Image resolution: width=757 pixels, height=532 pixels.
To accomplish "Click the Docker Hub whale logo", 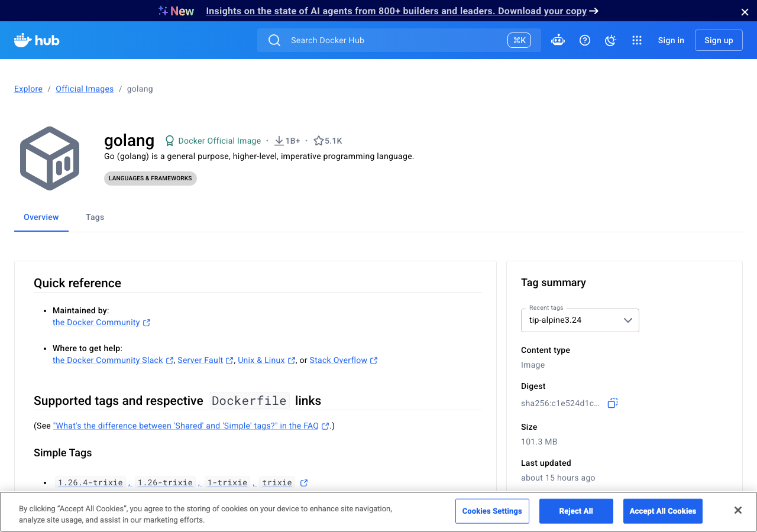I will [x=37, y=40].
